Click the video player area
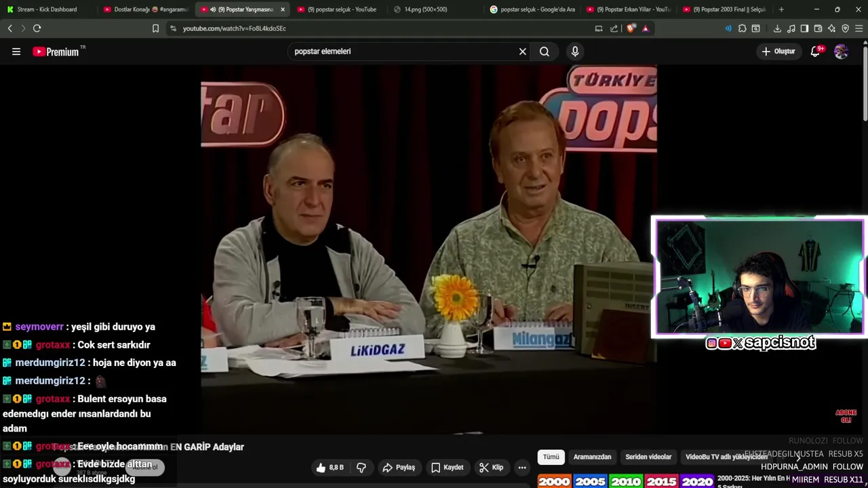Viewport: 868px width, 488px height. (x=429, y=251)
